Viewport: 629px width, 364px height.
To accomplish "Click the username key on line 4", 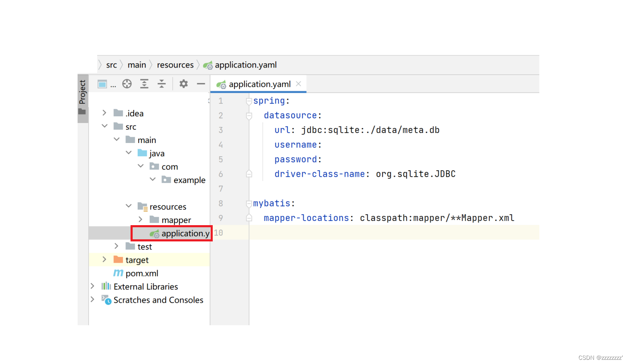I will [296, 145].
